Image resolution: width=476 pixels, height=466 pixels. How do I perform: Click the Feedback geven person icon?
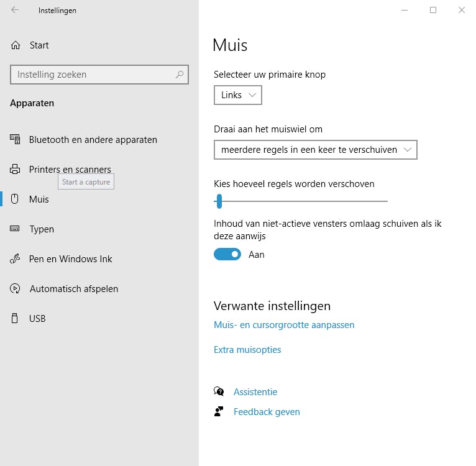[x=219, y=412]
